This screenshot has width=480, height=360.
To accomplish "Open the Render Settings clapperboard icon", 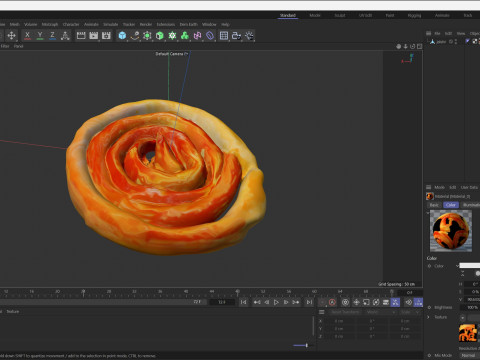I will 106,35.
